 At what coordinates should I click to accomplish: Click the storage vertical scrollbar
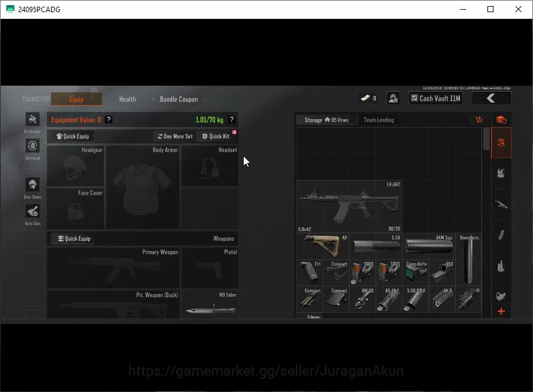point(486,222)
